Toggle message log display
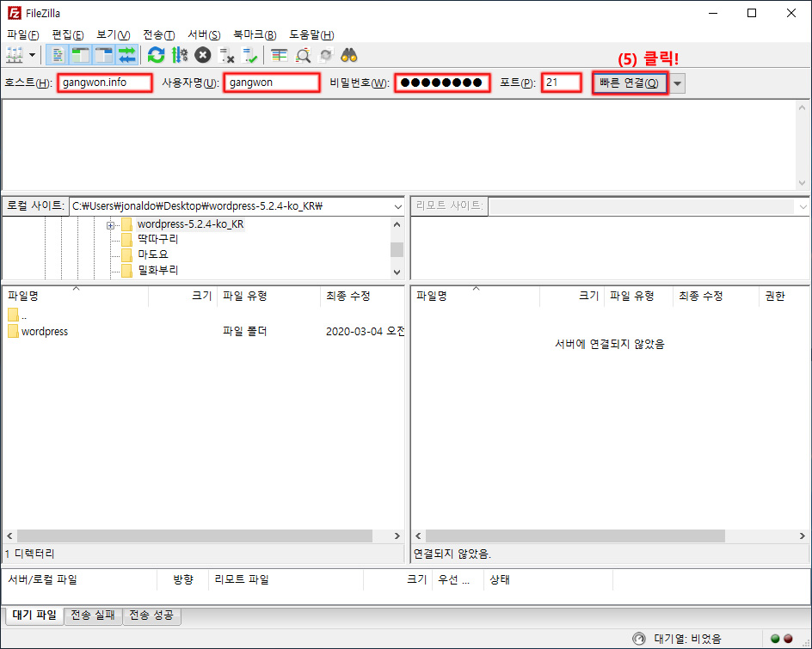 (x=58, y=55)
